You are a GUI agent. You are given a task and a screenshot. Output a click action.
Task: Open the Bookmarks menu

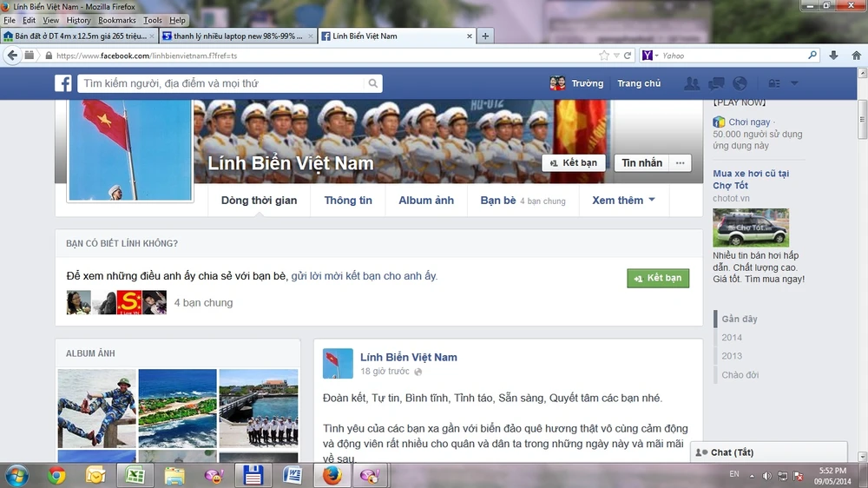click(x=117, y=20)
